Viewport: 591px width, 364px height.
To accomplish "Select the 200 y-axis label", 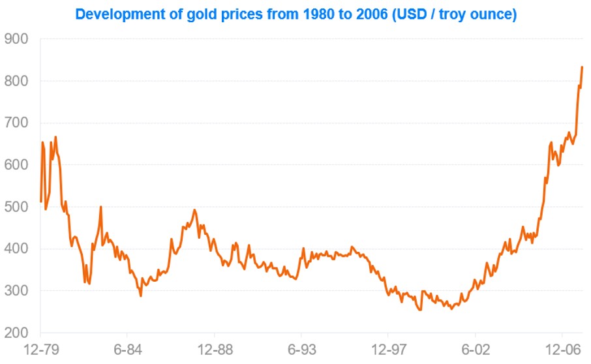I will click(x=16, y=333).
